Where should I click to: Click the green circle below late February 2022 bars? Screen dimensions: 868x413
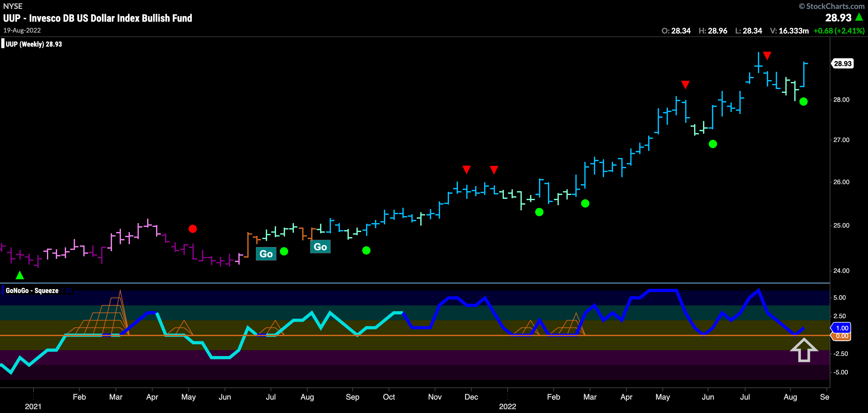(x=585, y=203)
